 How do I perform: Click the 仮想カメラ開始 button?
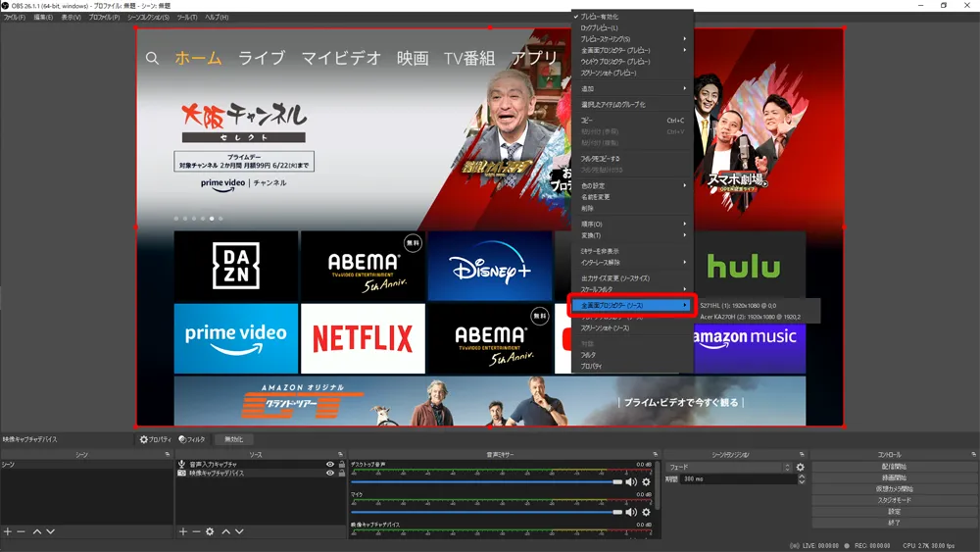tap(894, 489)
